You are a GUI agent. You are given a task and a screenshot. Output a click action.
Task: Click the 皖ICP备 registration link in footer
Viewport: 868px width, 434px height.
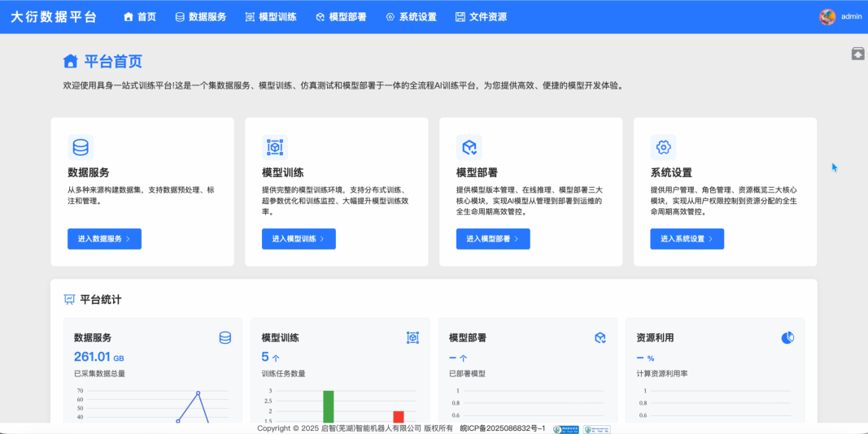pos(502,428)
